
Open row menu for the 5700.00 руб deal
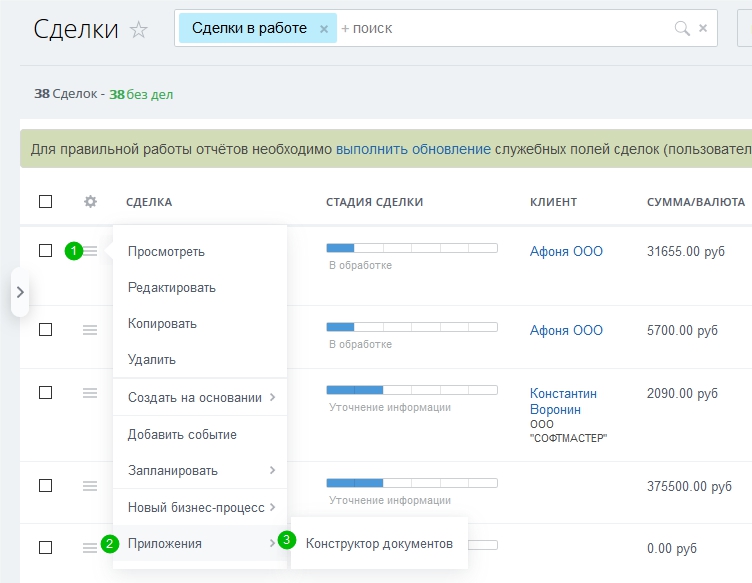click(x=90, y=329)
